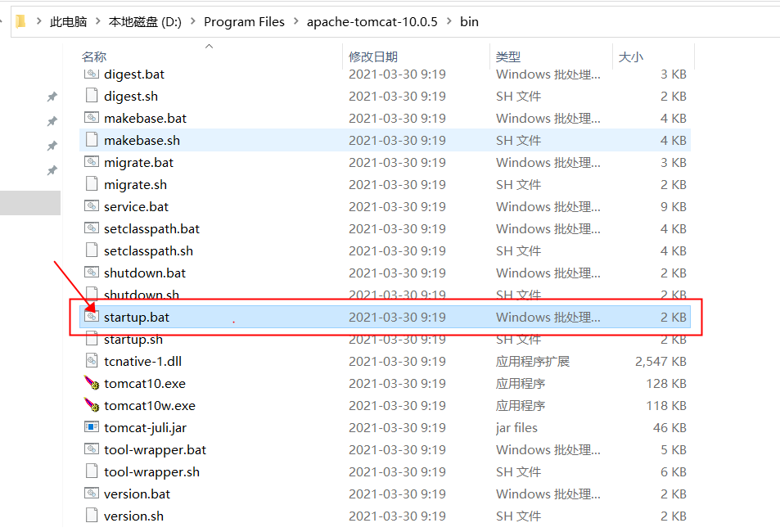Click the 应用程序扩展 type cell
The image size is (780, 532).
[532, 361]
